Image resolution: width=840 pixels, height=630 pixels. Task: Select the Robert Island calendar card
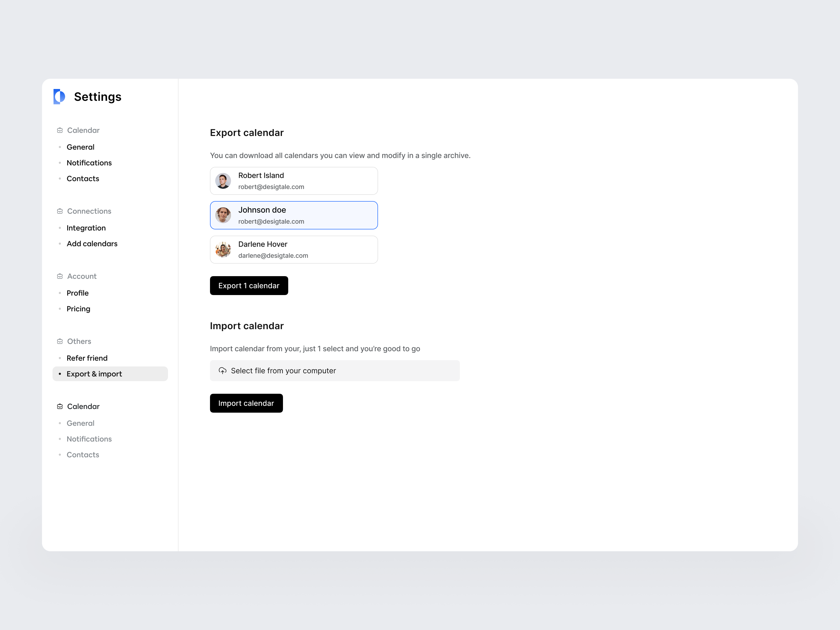(293, 181)
